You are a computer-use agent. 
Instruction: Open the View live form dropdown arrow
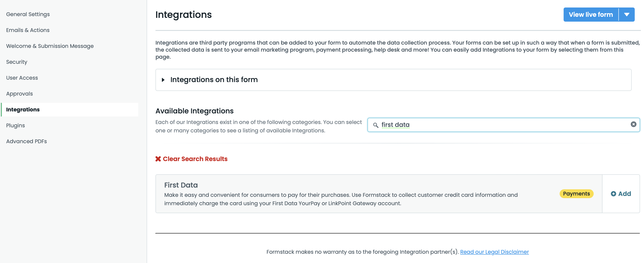pos(627,15)
